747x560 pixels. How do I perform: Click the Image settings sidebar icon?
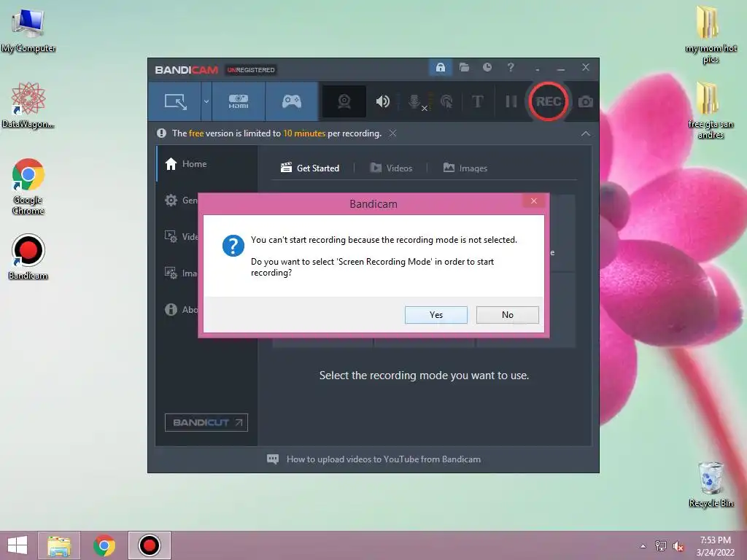point(171,273)
